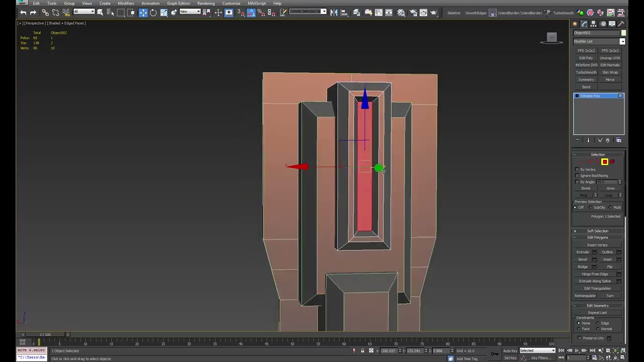Activate the Select and Move tool
Viewport: 644px width, 362px height.
point(143,13)
